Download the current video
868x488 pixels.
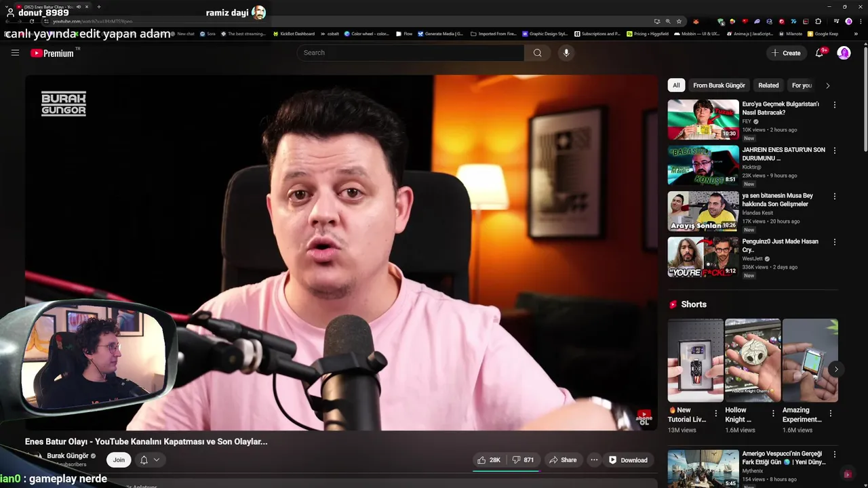(628, 460)
